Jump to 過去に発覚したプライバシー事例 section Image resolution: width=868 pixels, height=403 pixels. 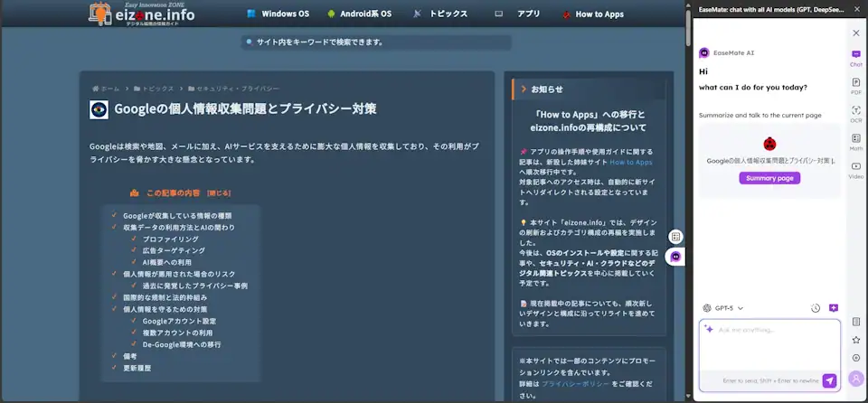click(195, 286)
